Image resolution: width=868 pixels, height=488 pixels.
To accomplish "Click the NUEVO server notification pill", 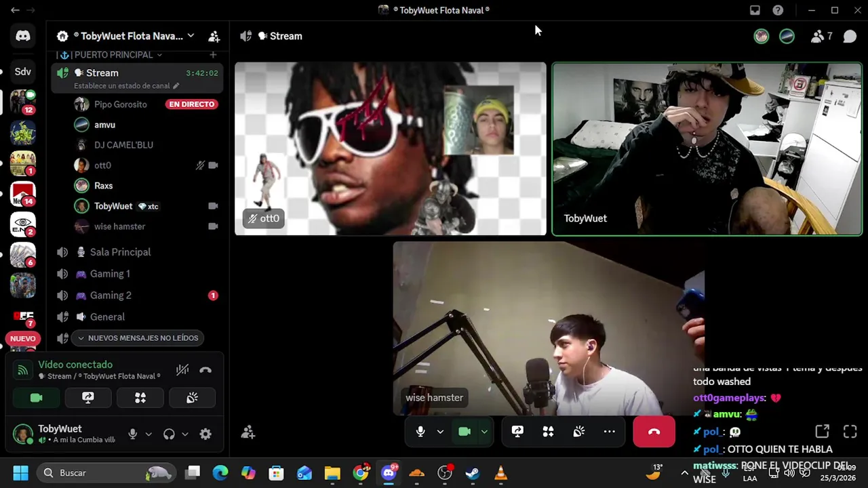I will click(x=23, y=338).
